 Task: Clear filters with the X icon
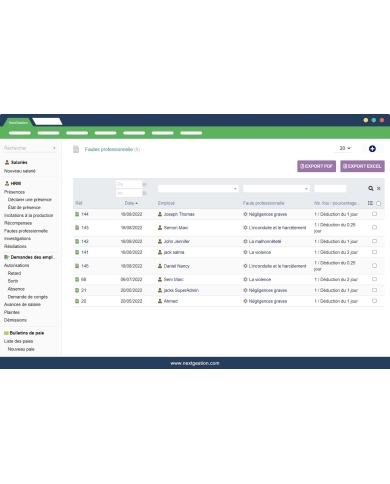point(379,189)
